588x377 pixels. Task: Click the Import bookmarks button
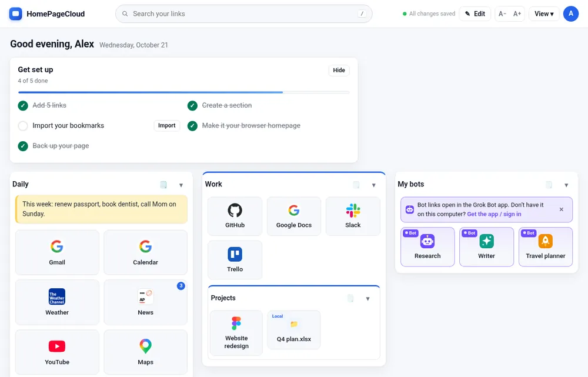click(x=167, y=125)
